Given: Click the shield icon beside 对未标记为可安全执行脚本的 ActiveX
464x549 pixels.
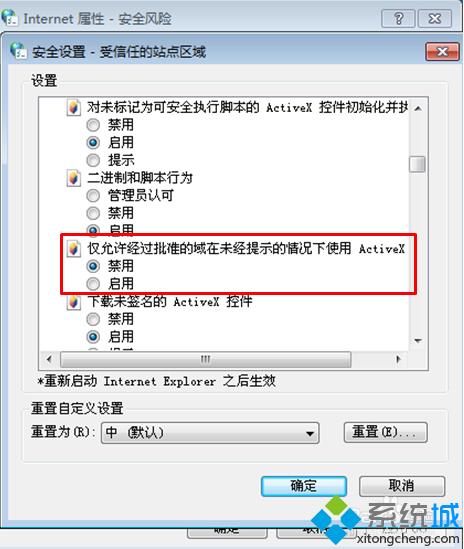Looking at the screenshot, I should (x=73, y=107).
